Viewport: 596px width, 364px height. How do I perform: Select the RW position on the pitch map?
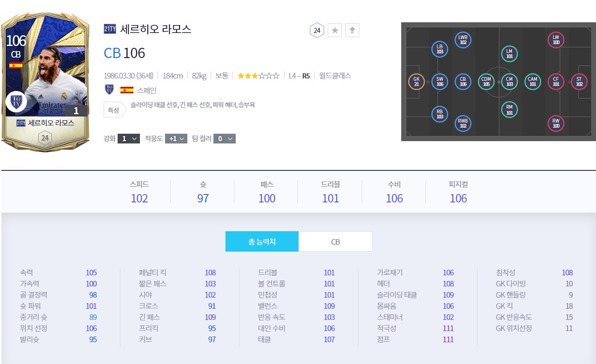(556, 123)
